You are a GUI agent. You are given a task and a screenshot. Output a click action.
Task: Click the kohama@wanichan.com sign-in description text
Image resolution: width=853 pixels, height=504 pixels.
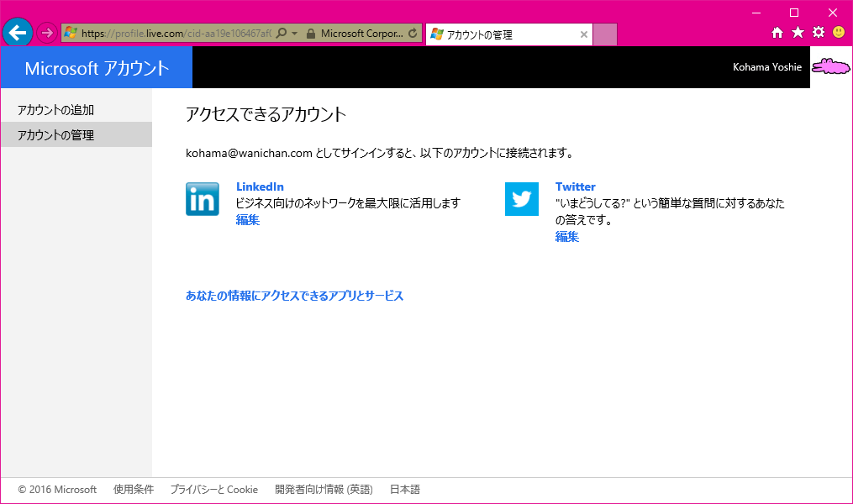(x=380, y=154)
